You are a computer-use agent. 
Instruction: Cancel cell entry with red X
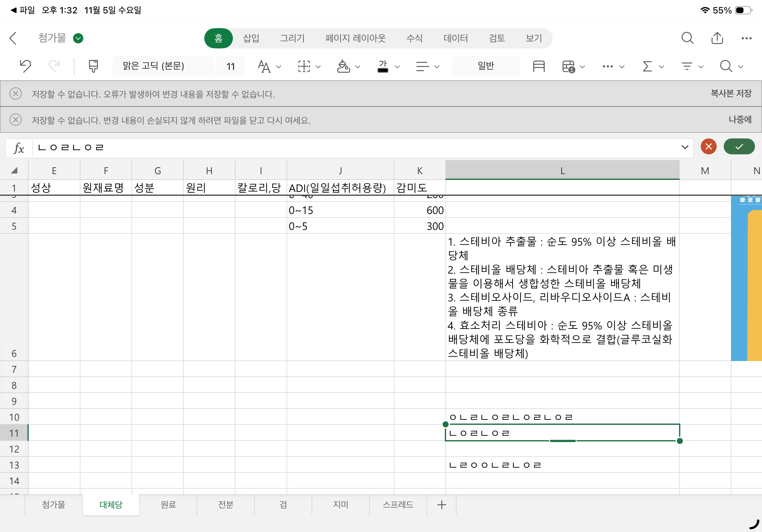point(708,147)
